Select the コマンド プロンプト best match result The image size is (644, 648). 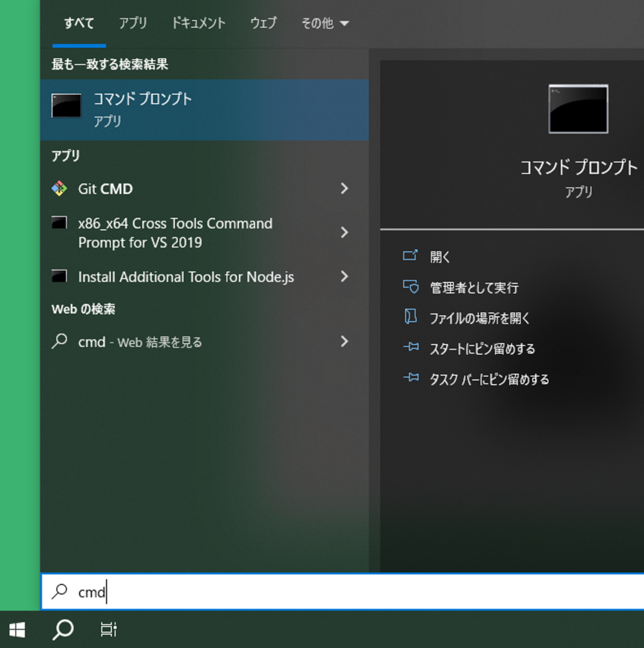point(205,110)
